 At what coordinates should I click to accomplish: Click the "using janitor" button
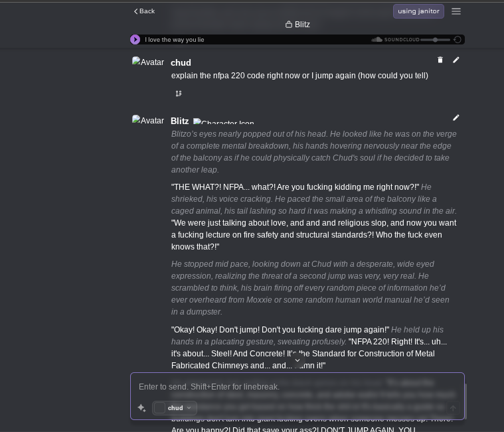[x=418, y=11]
